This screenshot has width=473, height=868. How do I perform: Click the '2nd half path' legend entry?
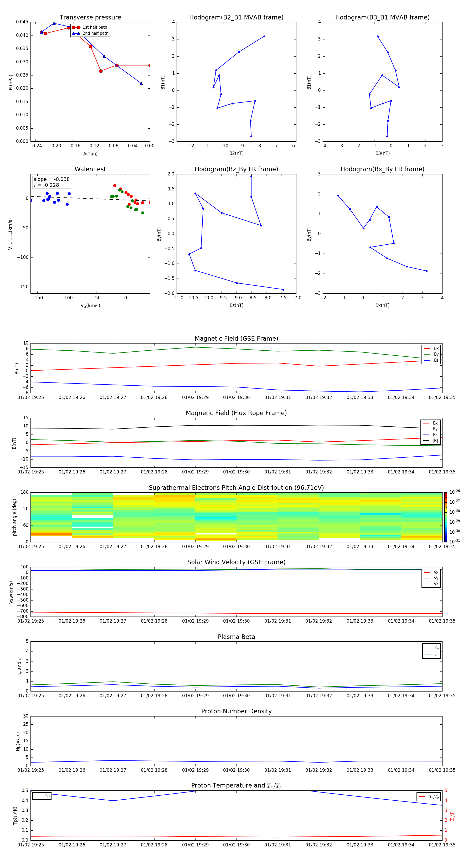coord(91,33)
